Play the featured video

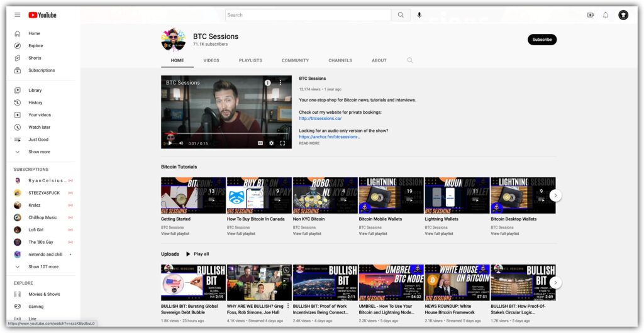pos(170,143)
